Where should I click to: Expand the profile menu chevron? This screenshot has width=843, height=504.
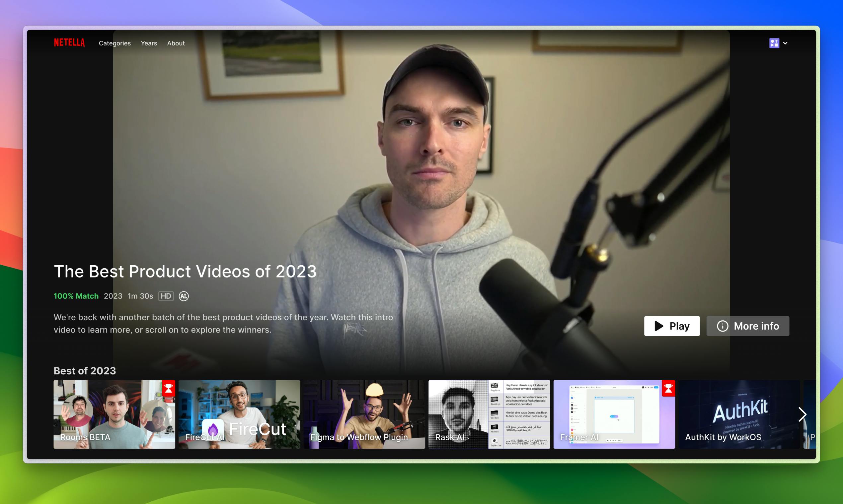[785, 43]
